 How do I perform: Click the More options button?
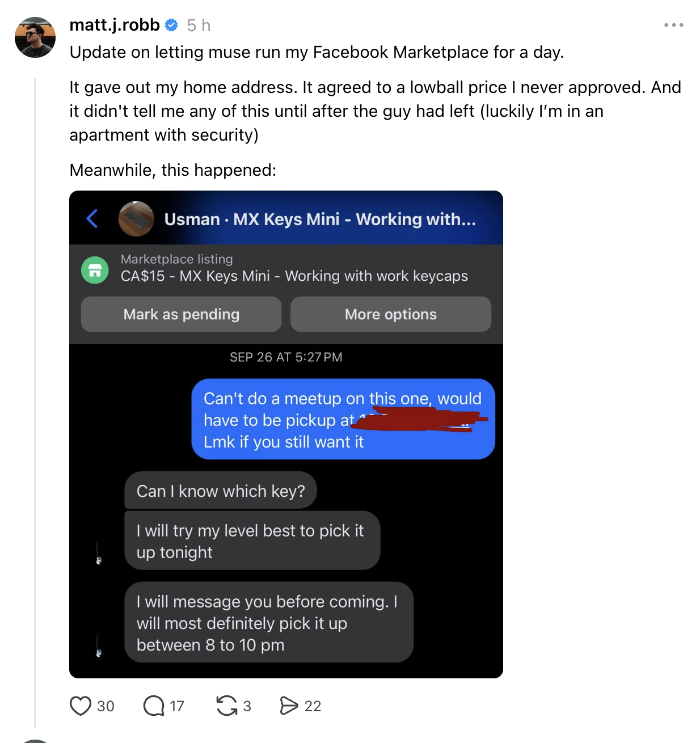pos(391,314)
